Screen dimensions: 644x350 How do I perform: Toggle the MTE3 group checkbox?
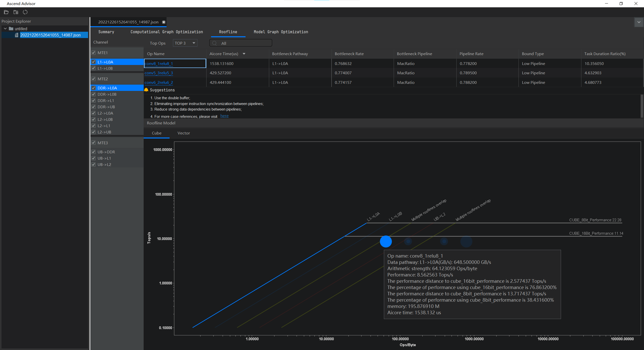coord(94,143)
